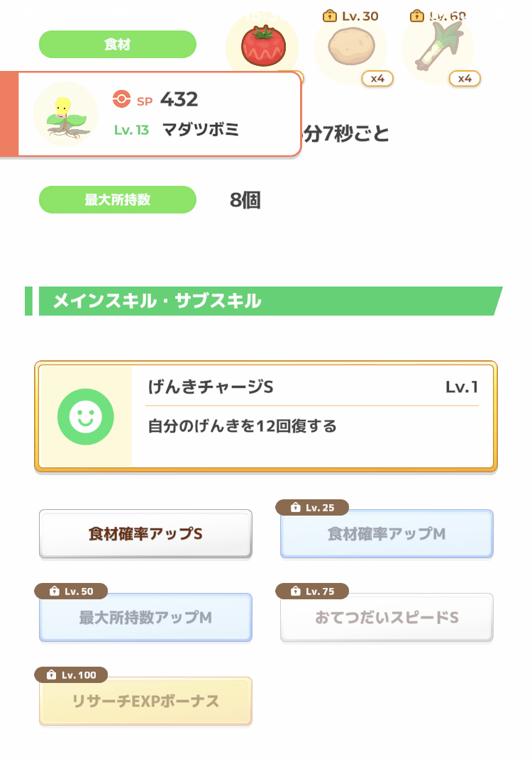Tap the 最大所持数 green label
Image resolution: width=532 pixels, height=761 pixels.
point(117,200)
